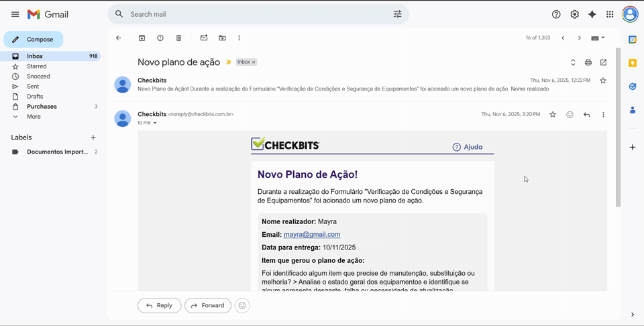Delete this conversation with trash icon

pyautogui.click(x=178, y=38)
